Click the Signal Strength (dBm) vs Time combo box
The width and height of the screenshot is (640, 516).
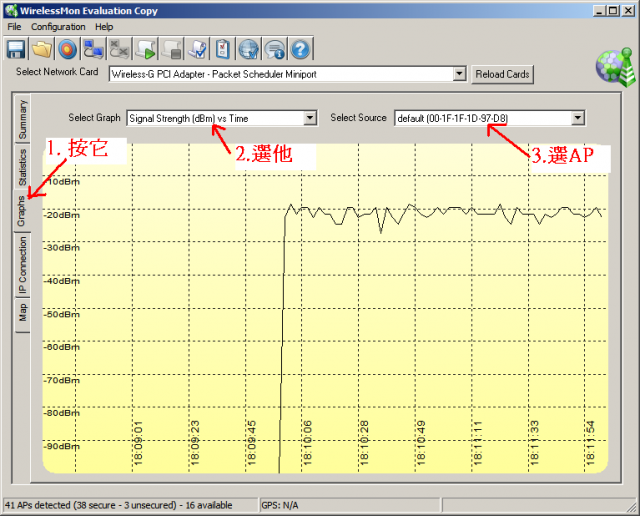[222, 118]
